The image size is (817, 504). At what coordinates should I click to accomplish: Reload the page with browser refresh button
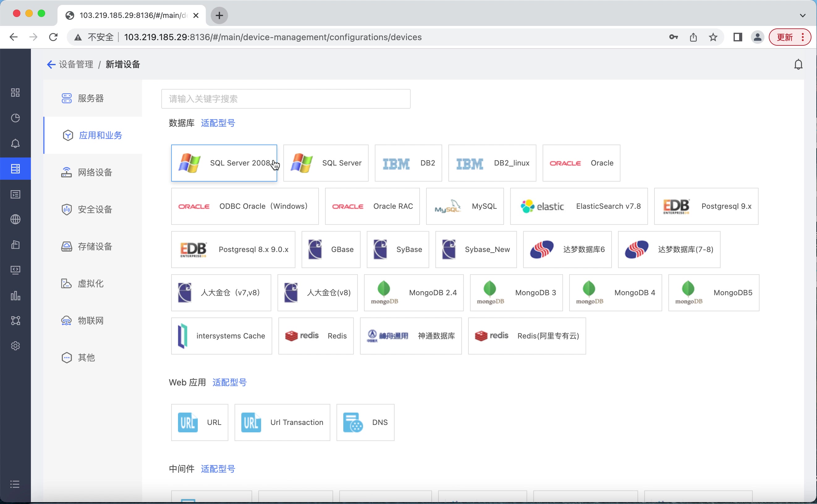(53, 37)
